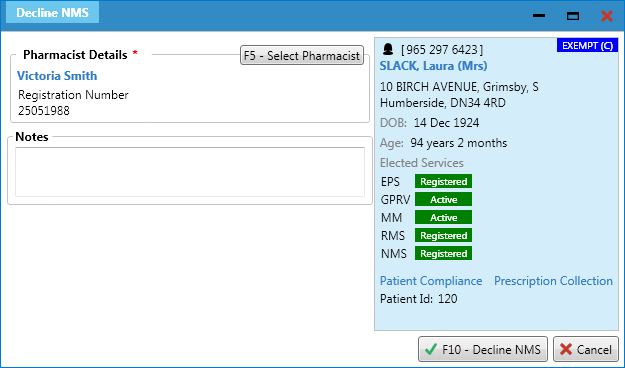Image resolution: width=625 pixels, height=368 pixels.
Task: Select the DOB value 14 Dec 1924
Action: [446, 123]
